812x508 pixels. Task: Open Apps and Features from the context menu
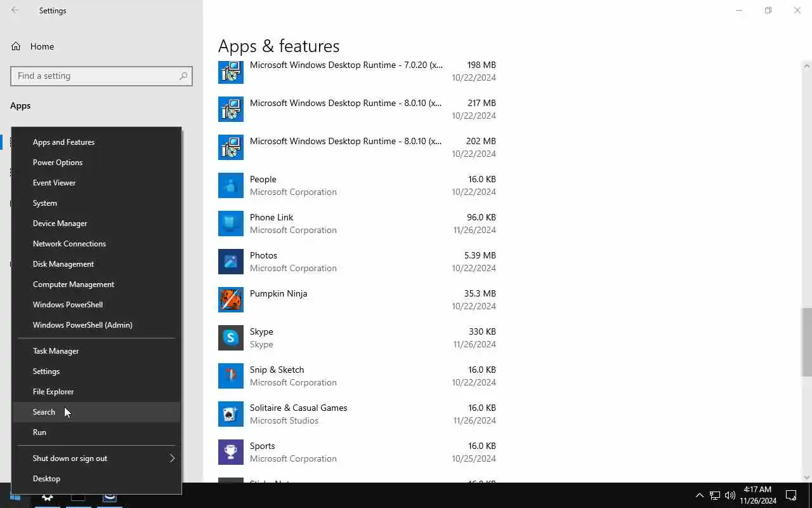click(96, 142)
